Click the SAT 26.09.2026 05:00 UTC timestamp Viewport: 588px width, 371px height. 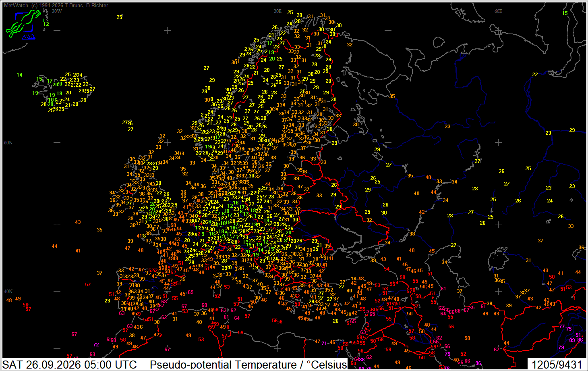(70, 365)
